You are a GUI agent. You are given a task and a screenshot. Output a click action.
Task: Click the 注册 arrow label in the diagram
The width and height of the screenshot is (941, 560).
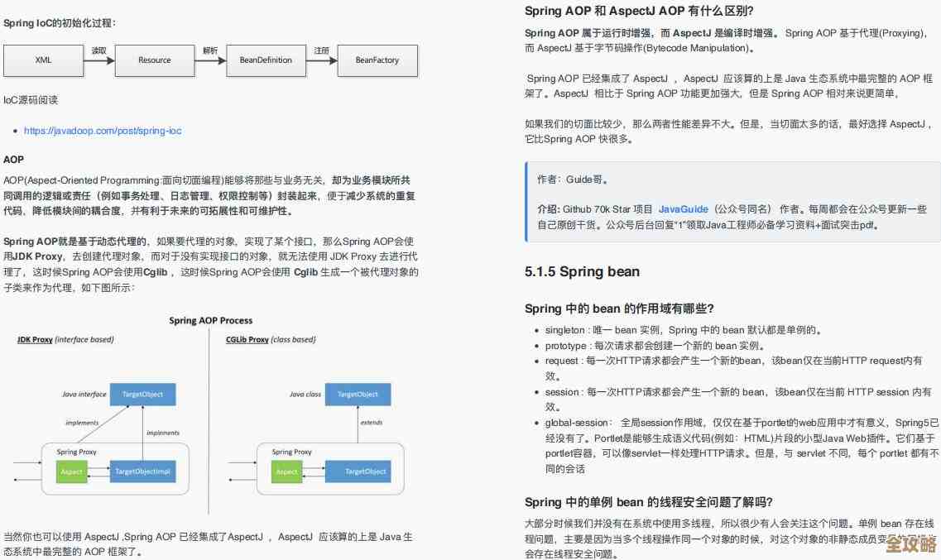(x=320, y=50)
